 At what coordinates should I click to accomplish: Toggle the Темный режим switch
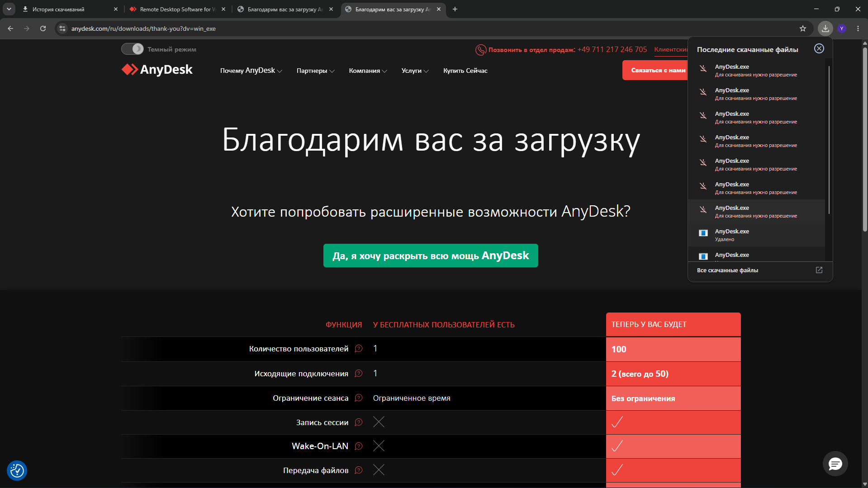132,49
